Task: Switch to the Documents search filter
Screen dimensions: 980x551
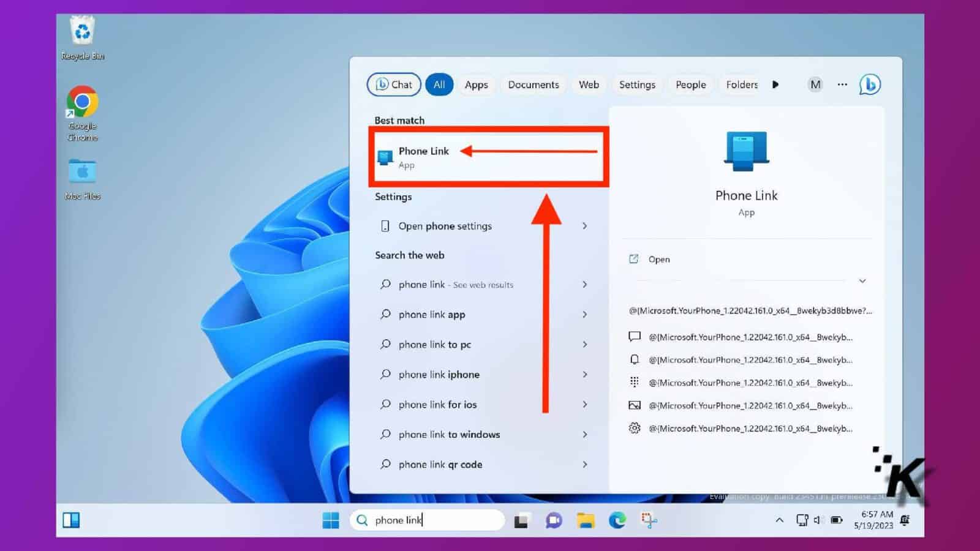Action: 533,84
